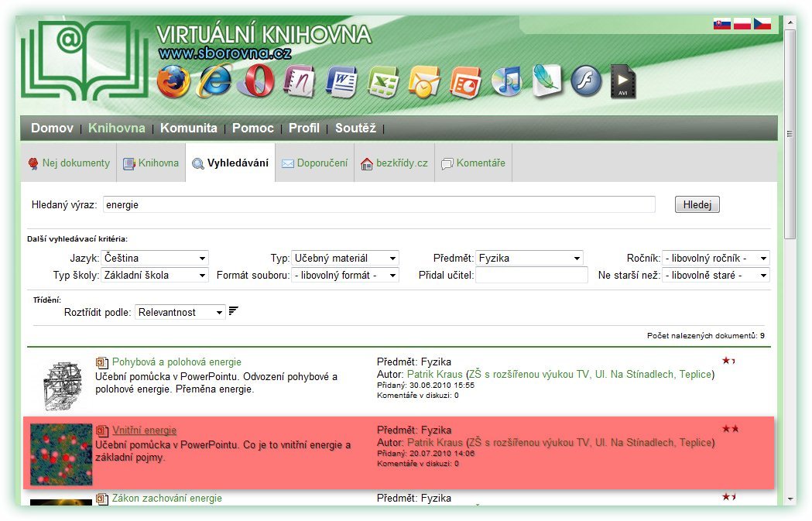Image resolution: width=812 pixels, height=521 pixels.
Task: Select the Vyhledávání tab
Action: (x=231, y=163)
